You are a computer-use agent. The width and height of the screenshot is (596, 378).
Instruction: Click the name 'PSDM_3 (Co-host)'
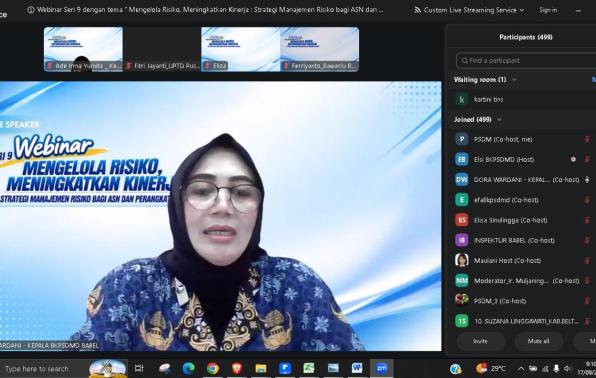click(x=500, y=301)
